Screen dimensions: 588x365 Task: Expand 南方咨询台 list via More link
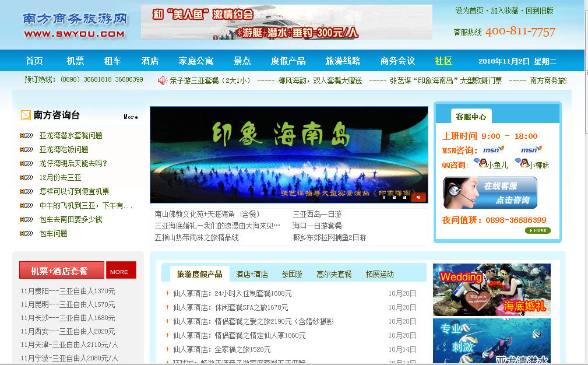point(131,117)
